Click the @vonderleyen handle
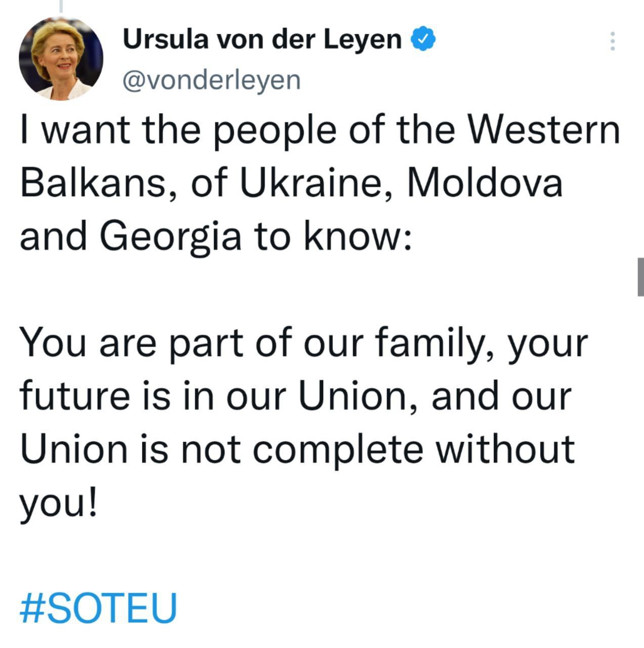The width and height of the screenshot is (644, 648). (x=211, y=80)
